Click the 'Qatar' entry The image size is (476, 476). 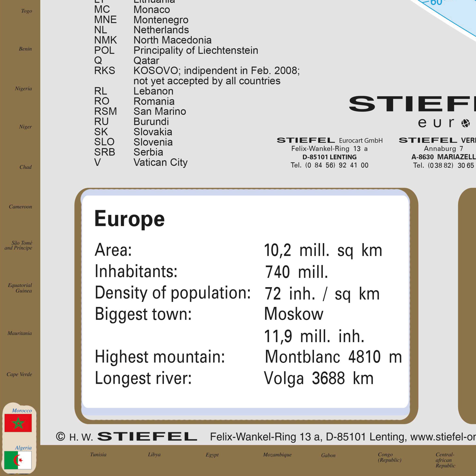tap(146, 61)
